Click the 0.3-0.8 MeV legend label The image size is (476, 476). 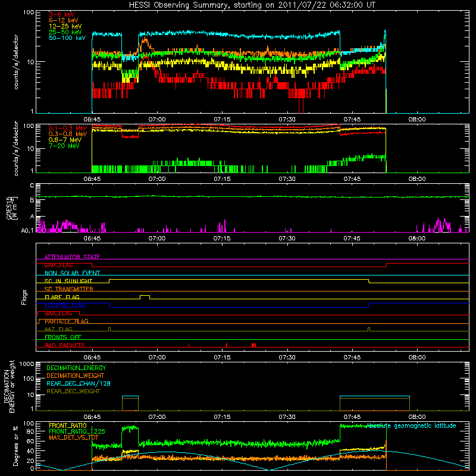coord(68,134)
